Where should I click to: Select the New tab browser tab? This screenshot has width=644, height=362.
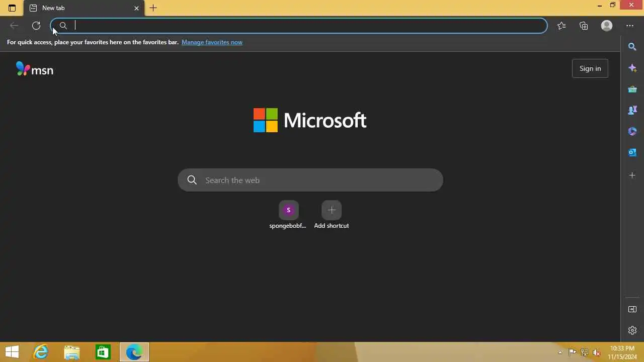coord(84,8)
